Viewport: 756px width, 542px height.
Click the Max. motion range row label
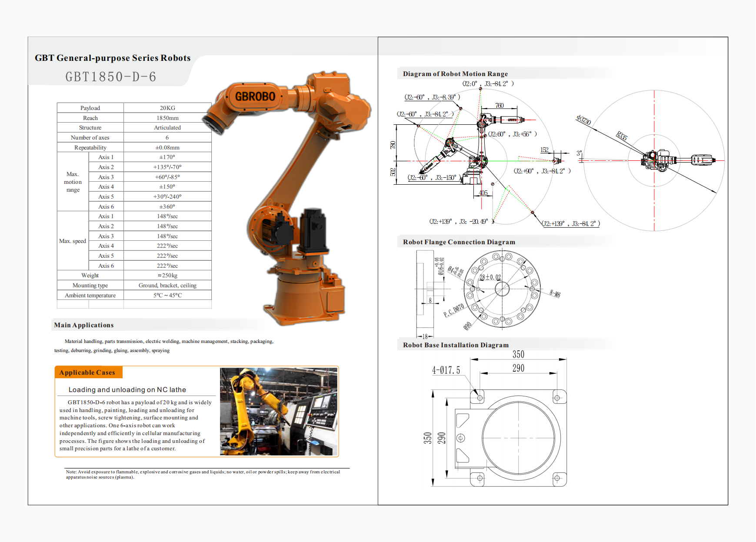73,182
